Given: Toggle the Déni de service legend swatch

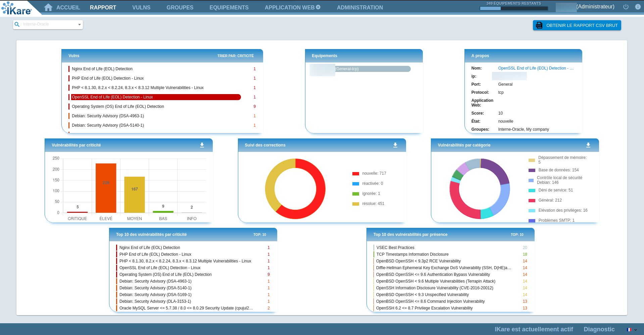Looking at the screenshot, I should (x=532, y=191).
